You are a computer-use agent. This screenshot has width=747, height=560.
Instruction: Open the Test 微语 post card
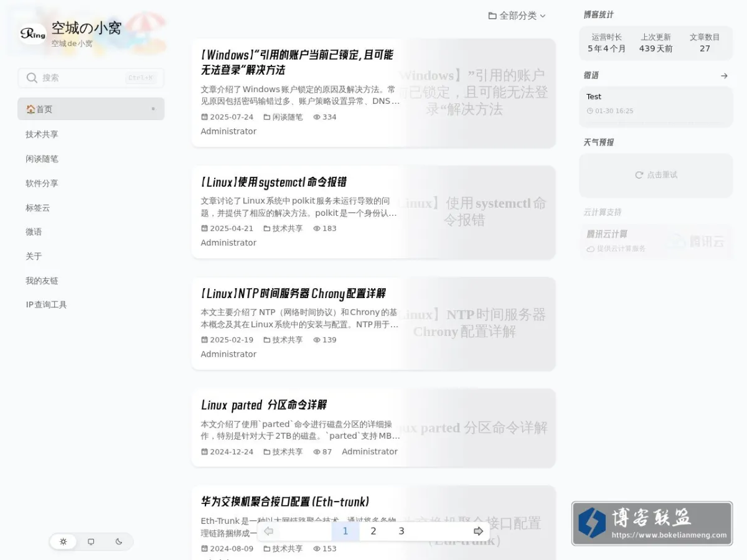(656, 106)
